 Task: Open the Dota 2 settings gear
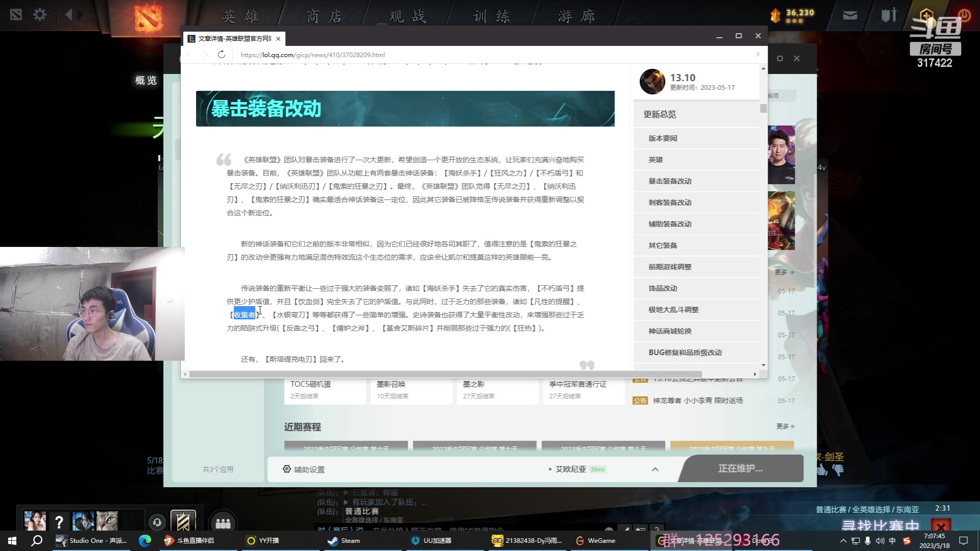click(40, 14)
